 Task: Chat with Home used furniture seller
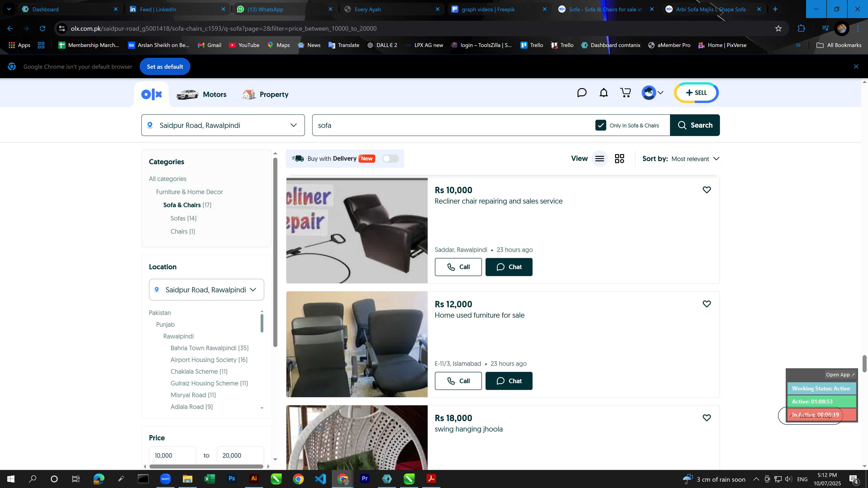[x=509, y=381]
